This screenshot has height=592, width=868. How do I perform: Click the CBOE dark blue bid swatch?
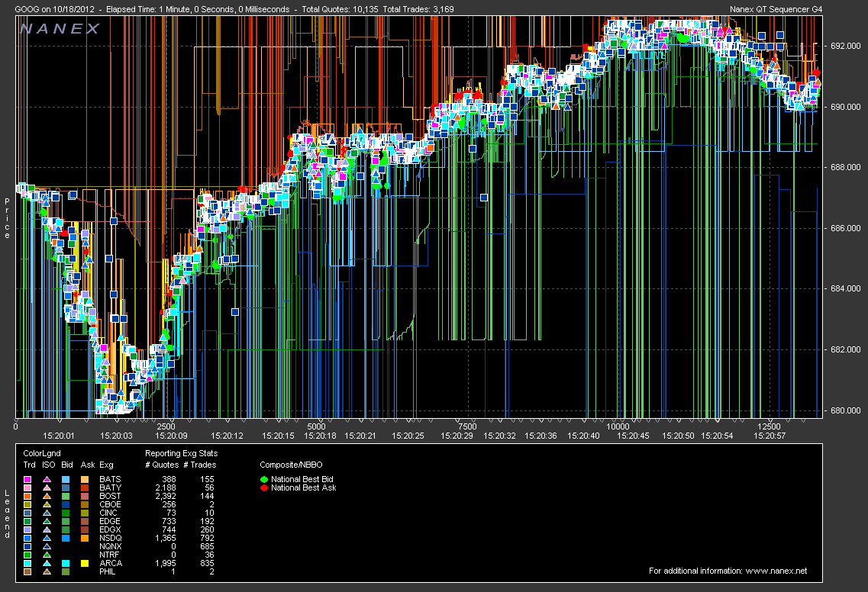(x=66, y=504)
